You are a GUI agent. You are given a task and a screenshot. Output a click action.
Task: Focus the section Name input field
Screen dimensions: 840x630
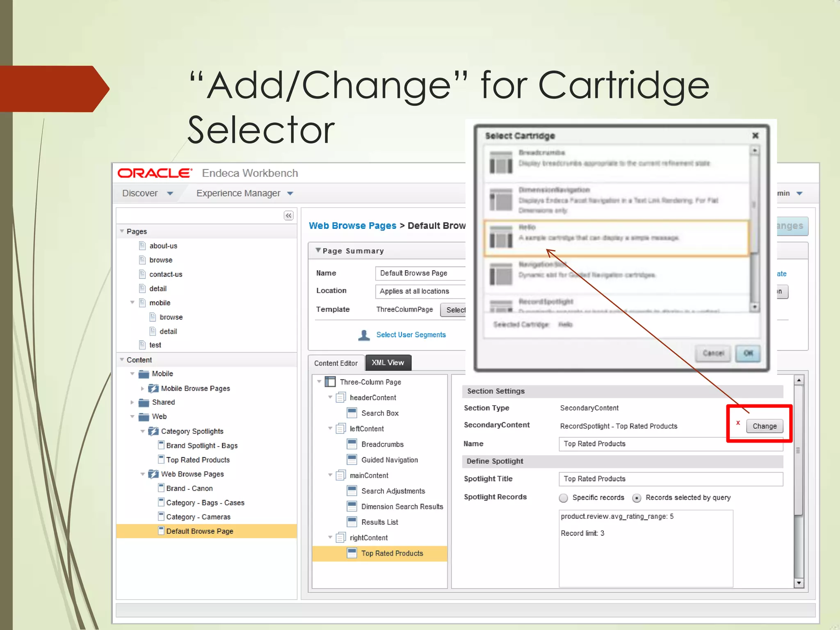[671, 444]
